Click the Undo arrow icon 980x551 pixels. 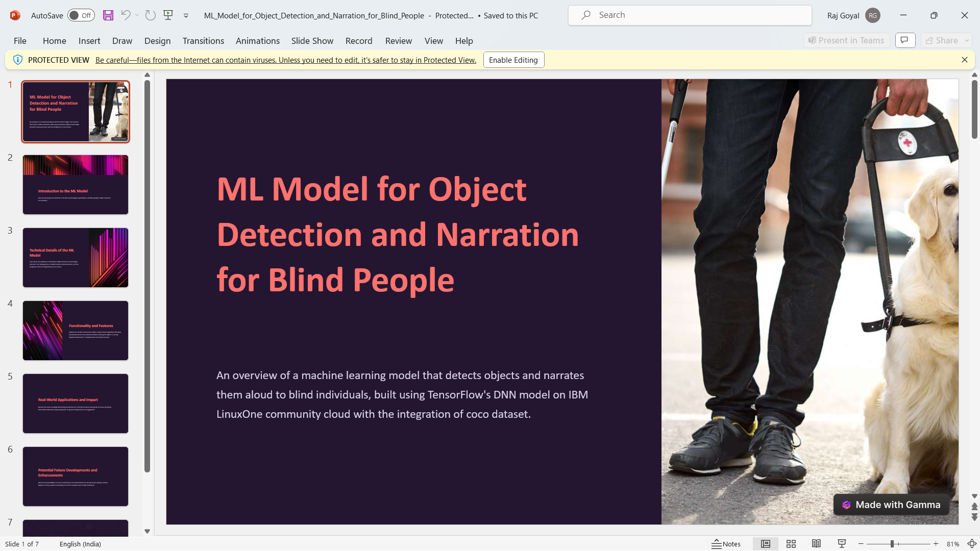pyautogui.click(x=125, y=15)
